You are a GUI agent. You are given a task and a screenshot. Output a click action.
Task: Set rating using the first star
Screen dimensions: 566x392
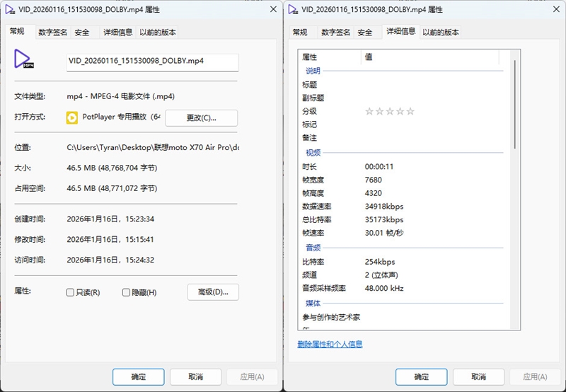coord(369,111)
